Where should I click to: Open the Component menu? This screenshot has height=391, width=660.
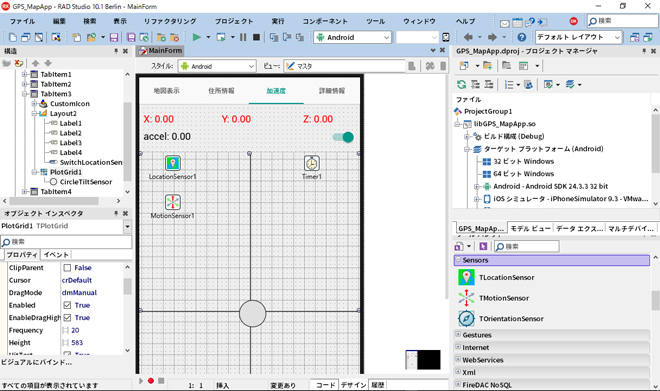coord(325,21)
